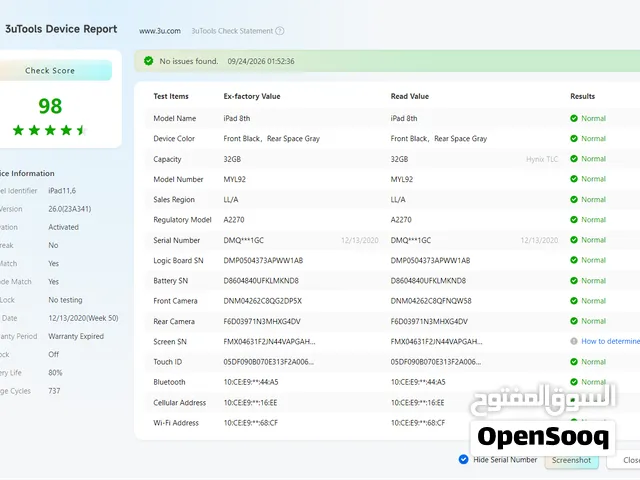640x480 pixels.
Task: Click the Sales Region row label
Action: (174, 200)
